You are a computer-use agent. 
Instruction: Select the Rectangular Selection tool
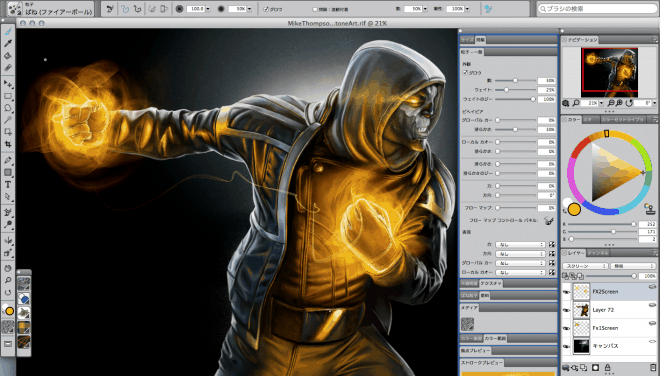tap(8, 96)
